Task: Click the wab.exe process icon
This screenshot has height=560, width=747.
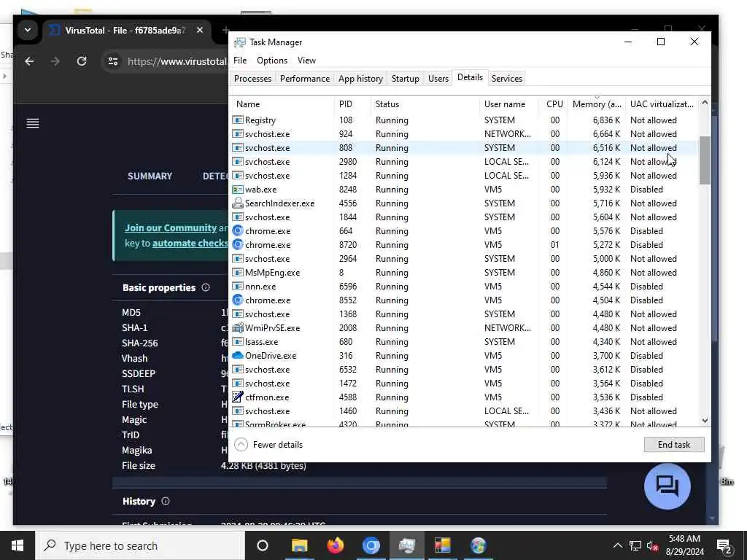Action: tap(237, 190)
